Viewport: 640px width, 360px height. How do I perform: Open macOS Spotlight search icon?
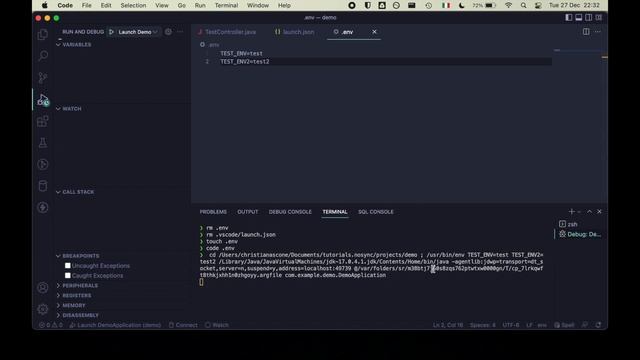pyautogui.click(x=523, y=5)
